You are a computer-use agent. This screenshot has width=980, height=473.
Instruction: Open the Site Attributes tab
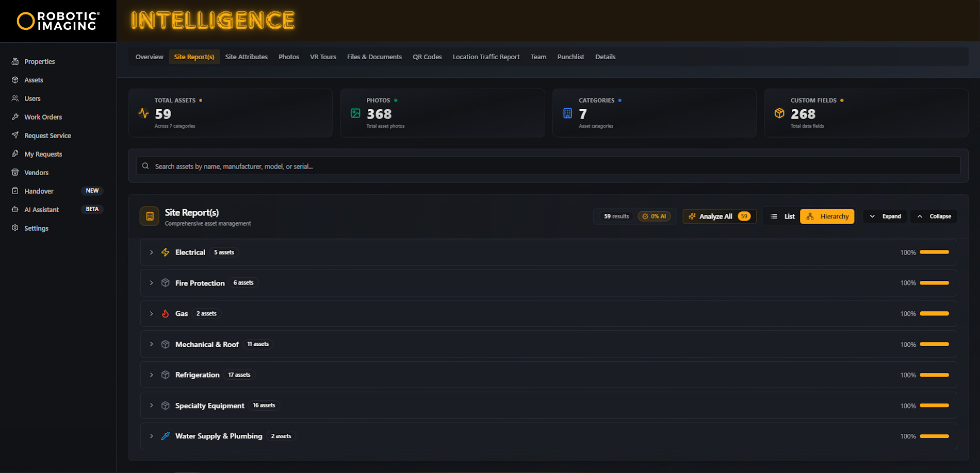click(x=246, y=57)
